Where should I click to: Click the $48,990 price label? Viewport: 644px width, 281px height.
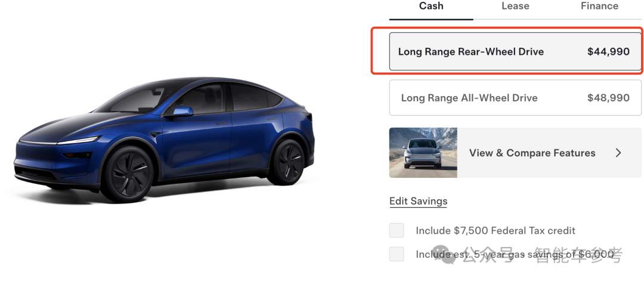[608, 98]
